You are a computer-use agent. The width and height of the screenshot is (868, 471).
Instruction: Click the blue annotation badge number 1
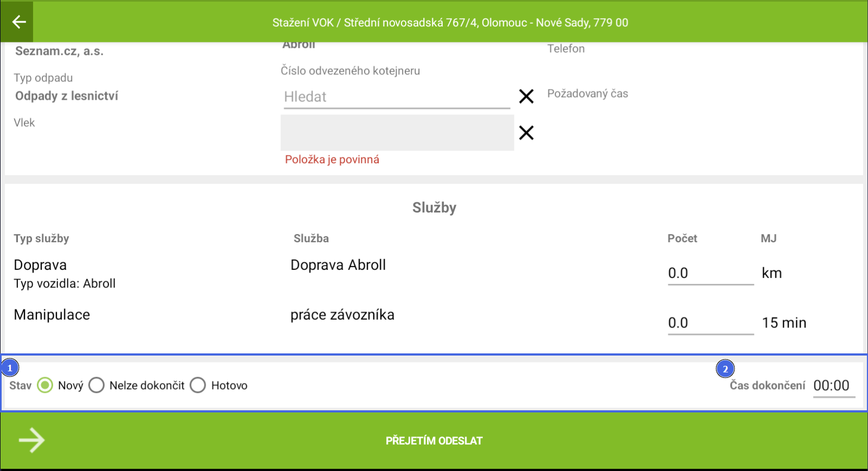(10, 368)
